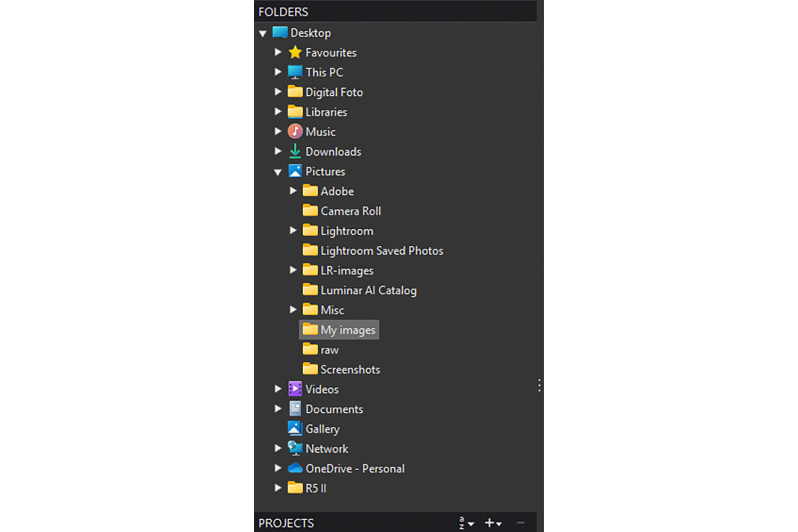The width and height of the screenshot is (798, 532).
Task: Click the Videos film icon
Action: pyautogui.click(x=295, y=389)
